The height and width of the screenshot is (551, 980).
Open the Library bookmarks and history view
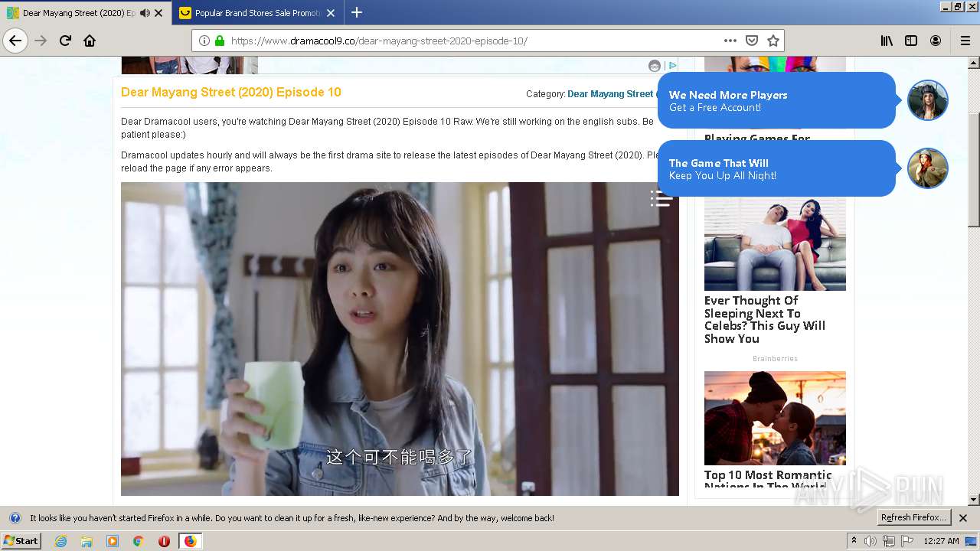[x=887, y=41]
